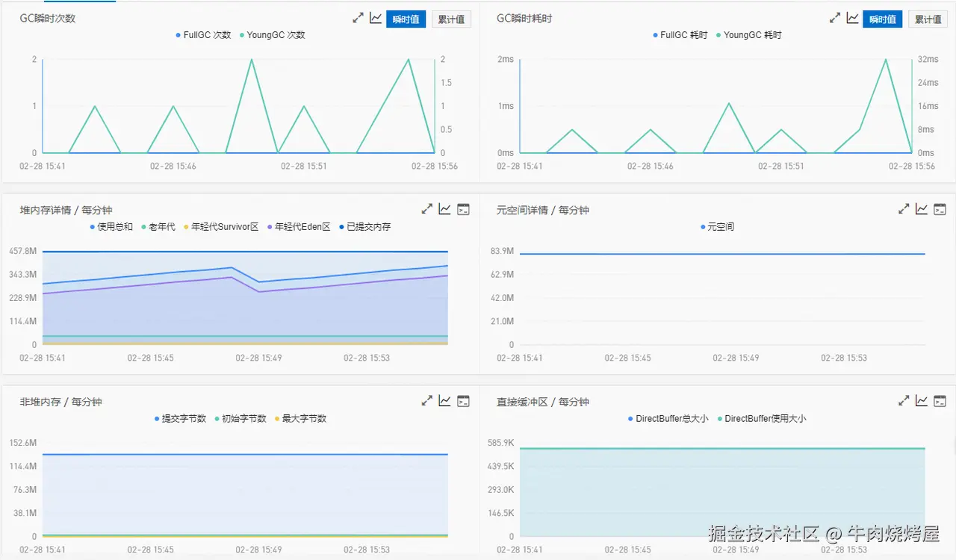
Task: Toggle DirectBuffer使用大小 legend entry
Action: (x=761, y=418)
